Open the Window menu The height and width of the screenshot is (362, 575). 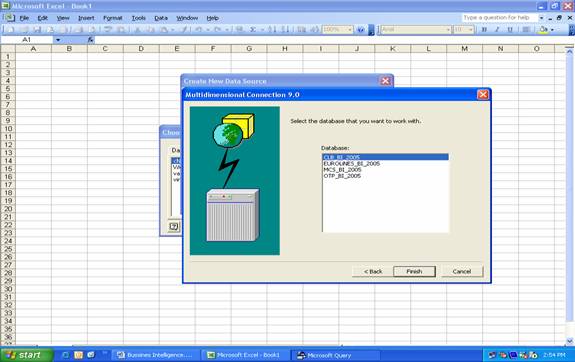tap(187, 18)
